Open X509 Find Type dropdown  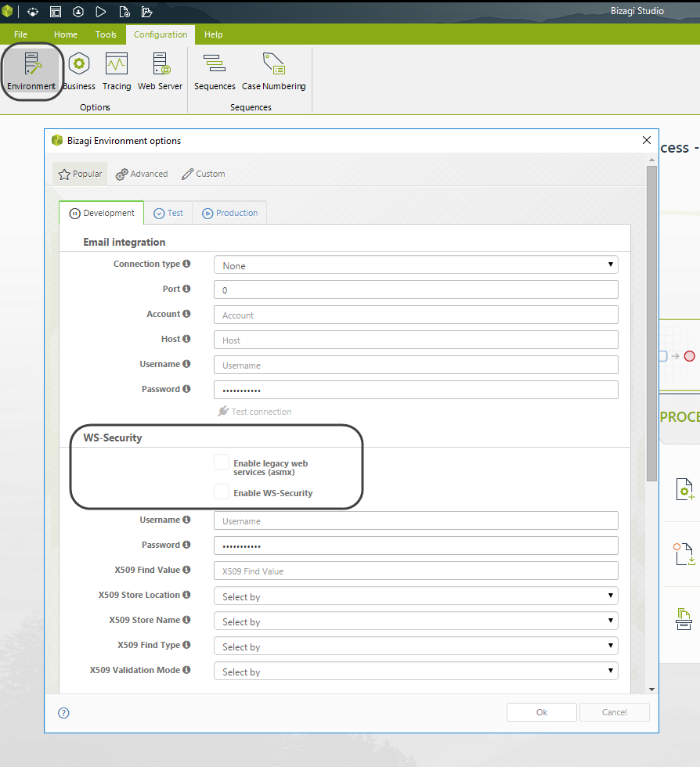tap(416, 646)
